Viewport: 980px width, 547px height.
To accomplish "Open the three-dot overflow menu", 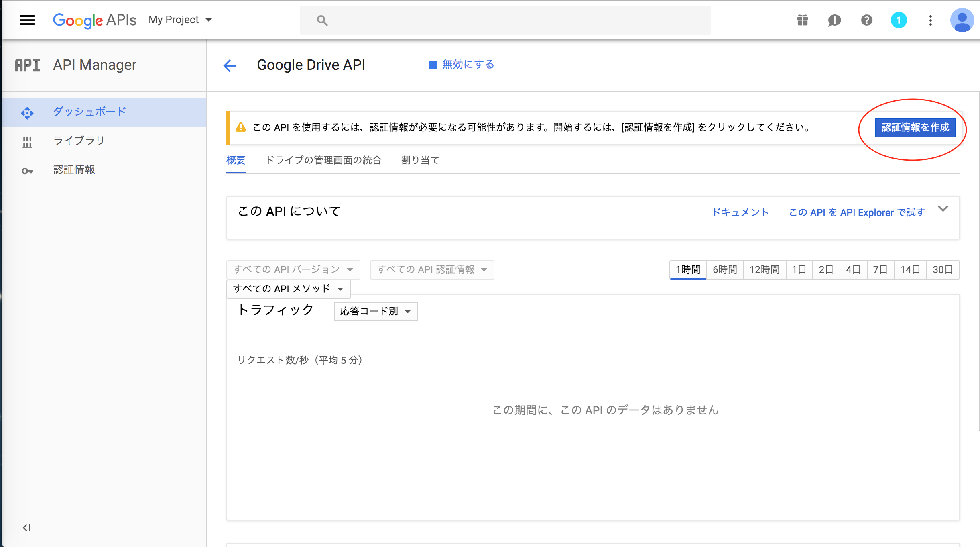I will (931, 20).
